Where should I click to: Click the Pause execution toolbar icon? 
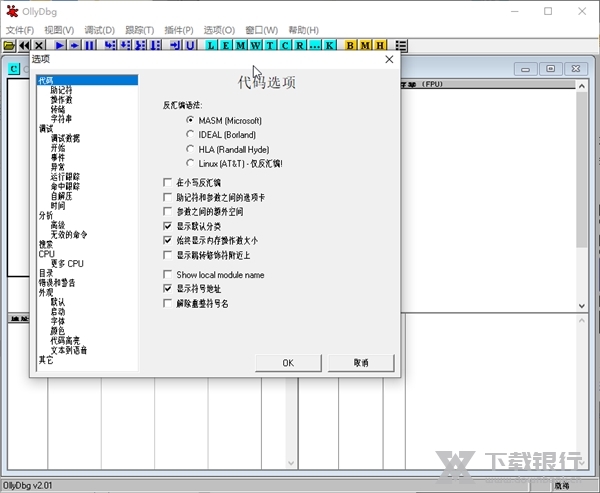(89, 46)
